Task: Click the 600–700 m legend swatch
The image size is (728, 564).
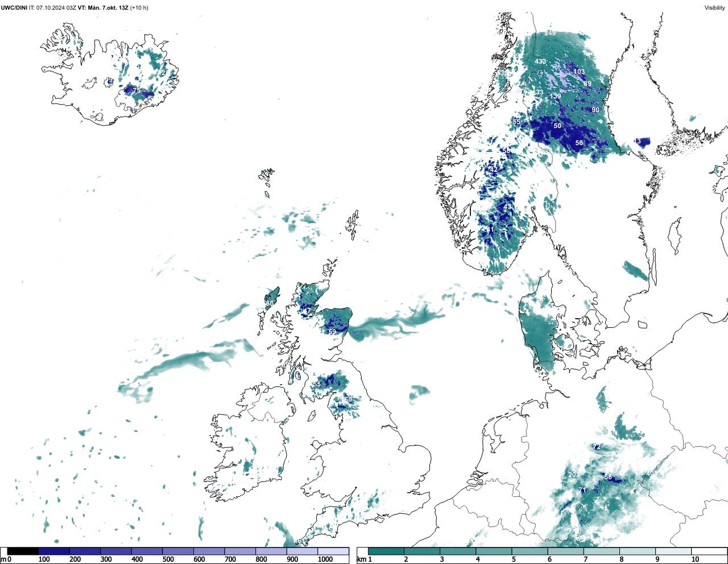Action: (x=209, y=551)
